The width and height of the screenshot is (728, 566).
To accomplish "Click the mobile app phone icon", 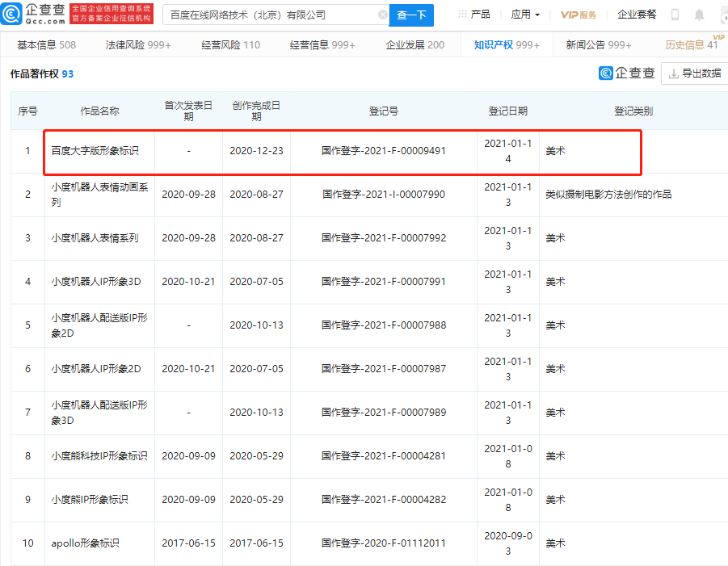I will (675, 14).
